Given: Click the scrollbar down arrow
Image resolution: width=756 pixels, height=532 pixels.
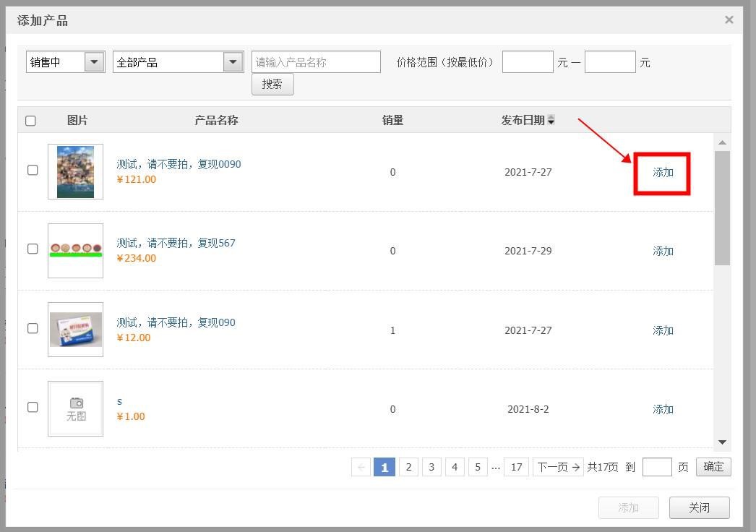Looking at the screenshot, I should 722,442.
